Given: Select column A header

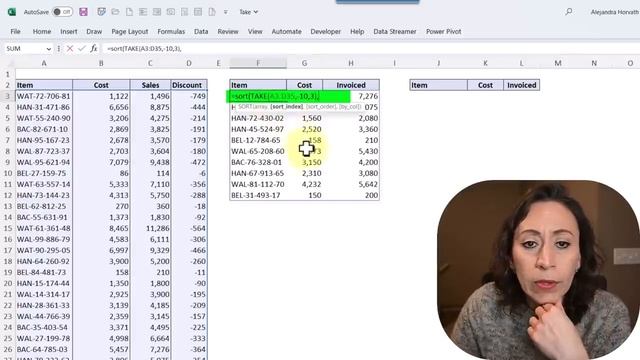Looking at the screenshot, I should pos(44,63).
